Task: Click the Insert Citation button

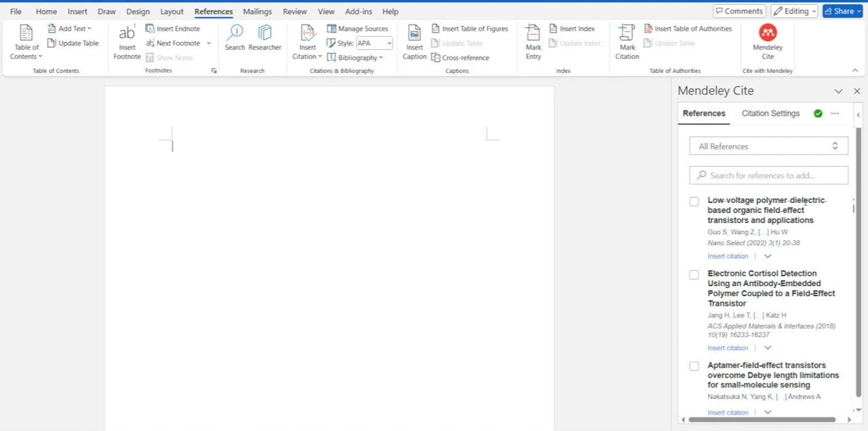Action: tap(307, 42)
